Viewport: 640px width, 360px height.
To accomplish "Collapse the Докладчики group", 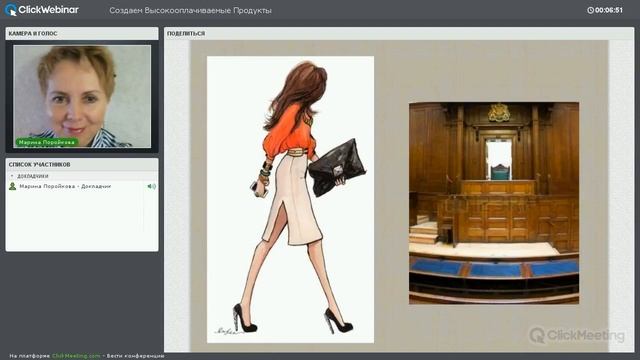I will [12, 176].
